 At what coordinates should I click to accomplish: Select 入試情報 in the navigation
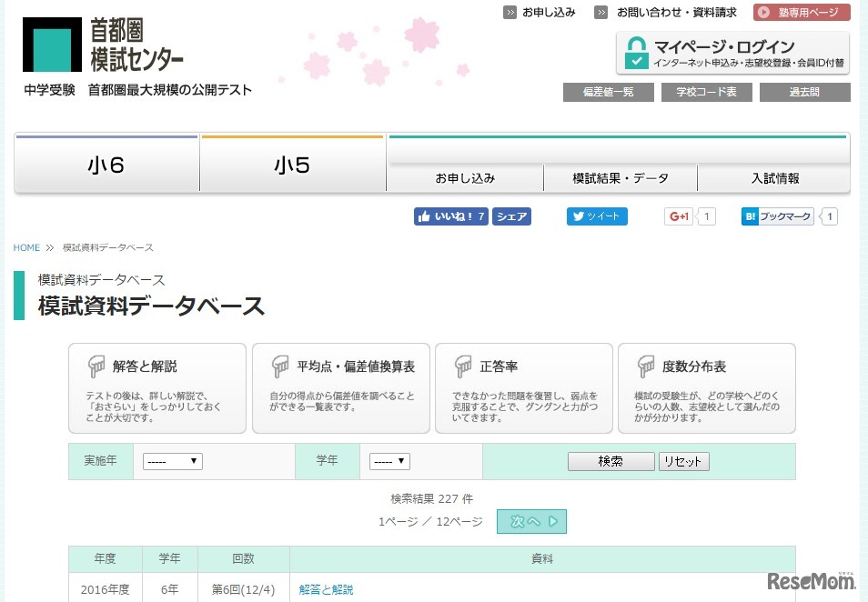[x=774, y=178]
